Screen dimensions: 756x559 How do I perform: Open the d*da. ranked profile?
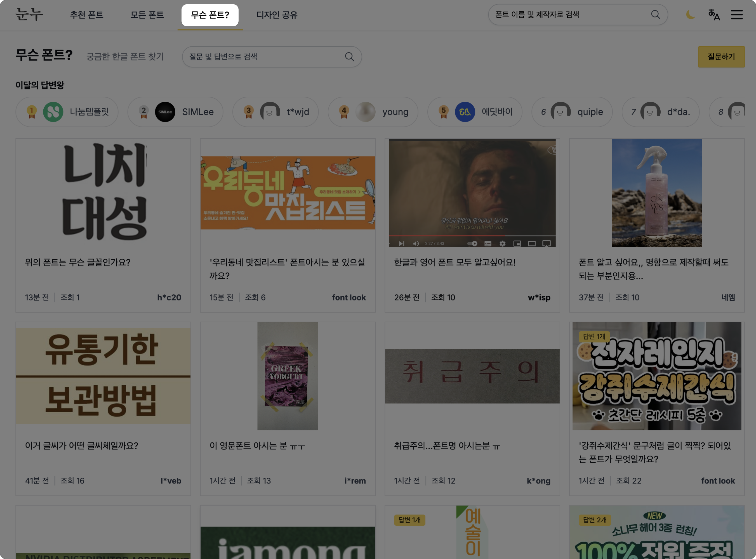point(661,112)
